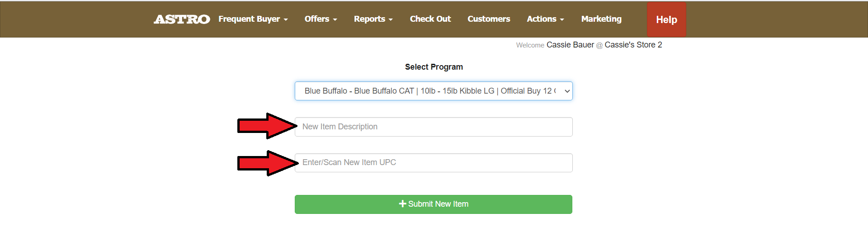Click the Enter/Scan New Item UPC field
This screenshot has height=251, width=868.
tap(433, 163)
